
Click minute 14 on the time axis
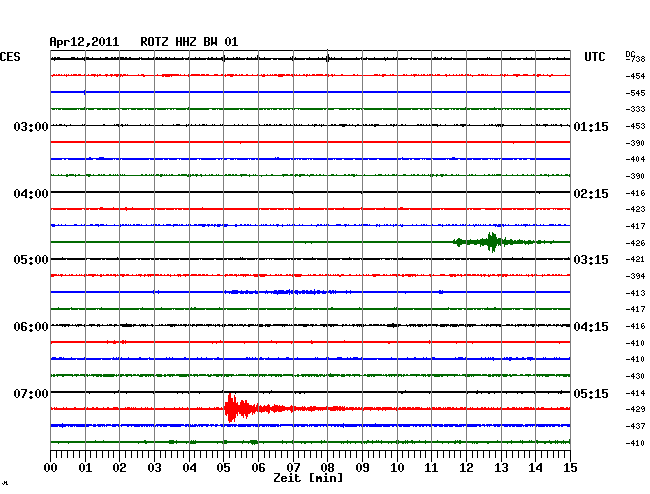coord(535,467)
